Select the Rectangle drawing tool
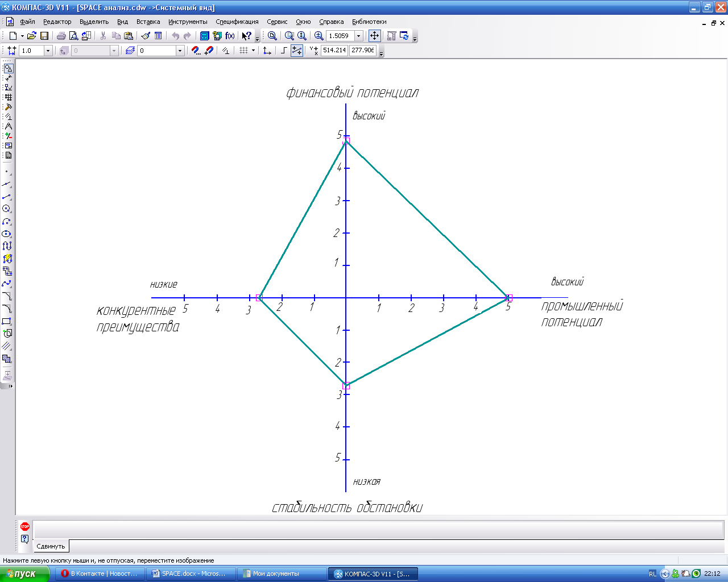This screenshot has width=728, height=582. point(7,321)
